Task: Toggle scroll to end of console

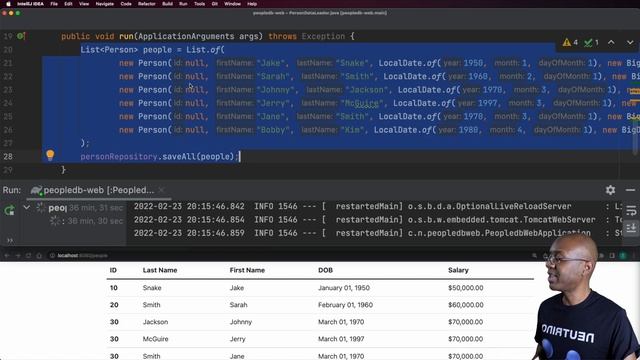Action: click(631, 227)
